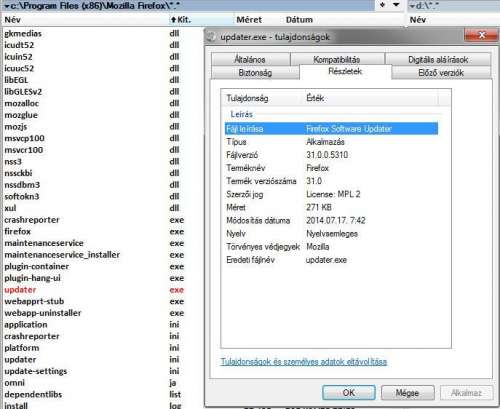The width and height of the screenshot is (500, 409).
Task: Switch to the Kompatibilitás tab
Action: point(337,59)
